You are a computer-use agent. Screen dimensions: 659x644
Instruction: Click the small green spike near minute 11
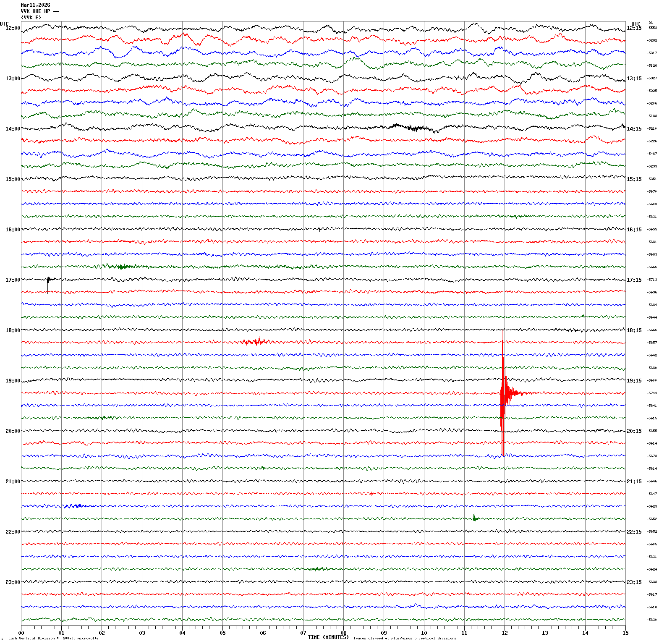(x=474, y=518)
